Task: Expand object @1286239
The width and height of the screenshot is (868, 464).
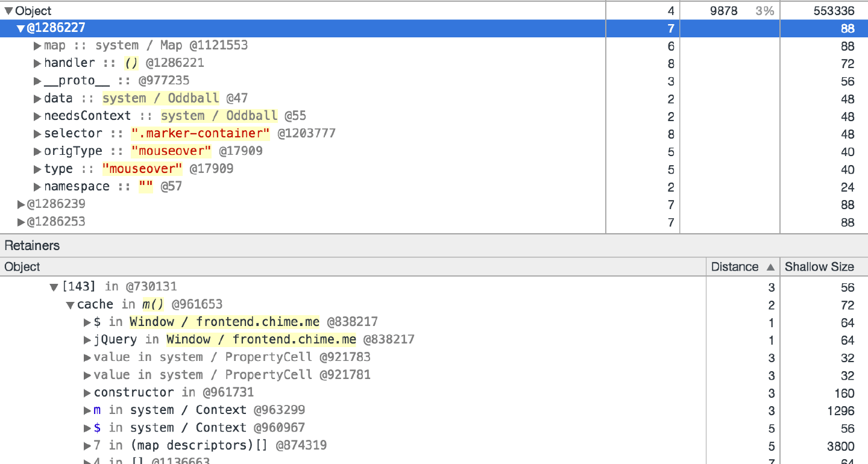Action: tap(22, 204)
